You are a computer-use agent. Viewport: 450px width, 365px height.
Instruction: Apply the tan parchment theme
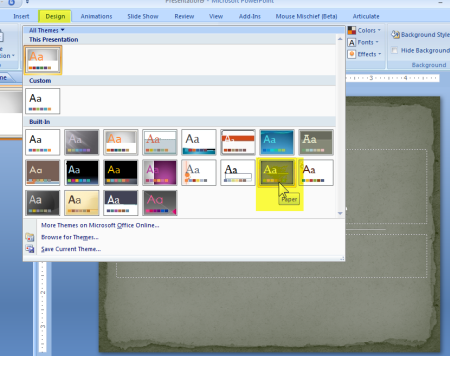point(82,203)
